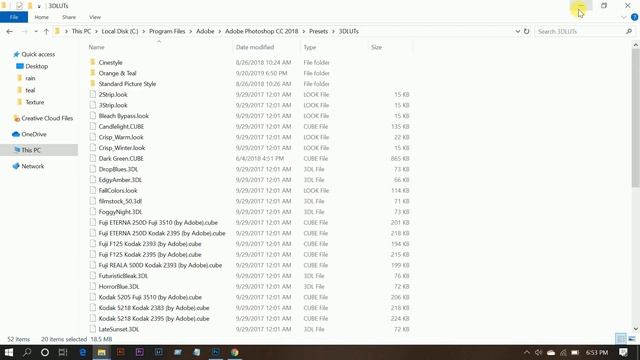Screen dimensions: 640x360
Task: Open the Wi-Fi network tray icon
Action: click(x=563, y=352)
